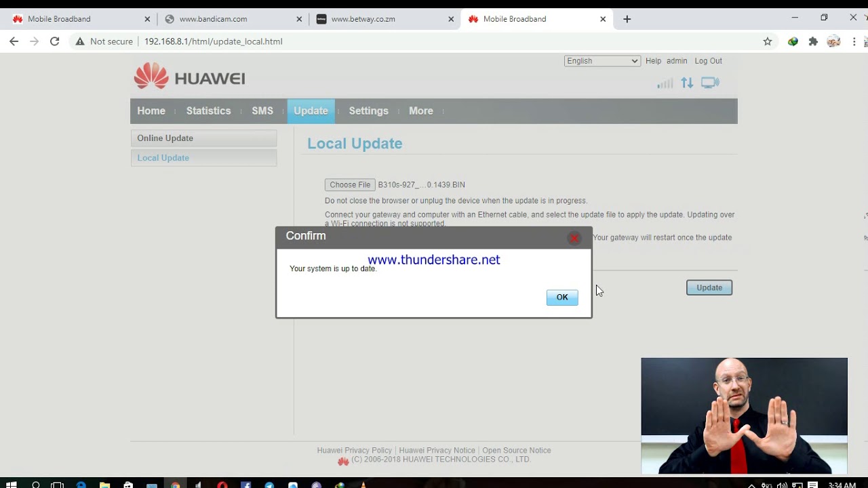Click the Huawei logo

pyautogui.click(x=189, y=77)
